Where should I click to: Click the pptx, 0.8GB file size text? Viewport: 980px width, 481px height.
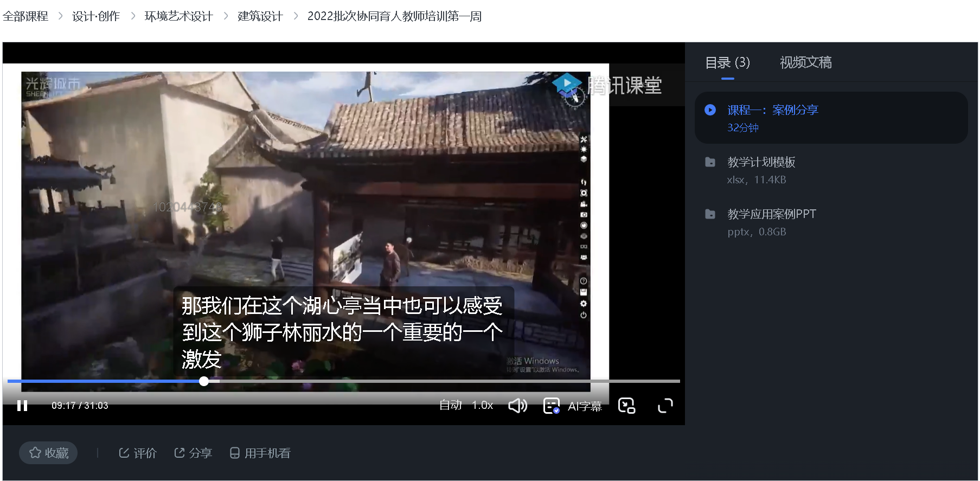[757, 232]
